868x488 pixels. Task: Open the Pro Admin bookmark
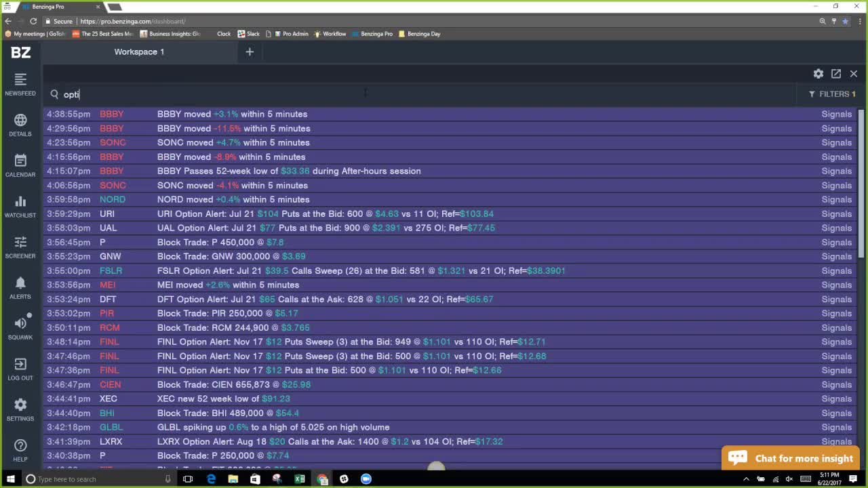coord(292,34)
